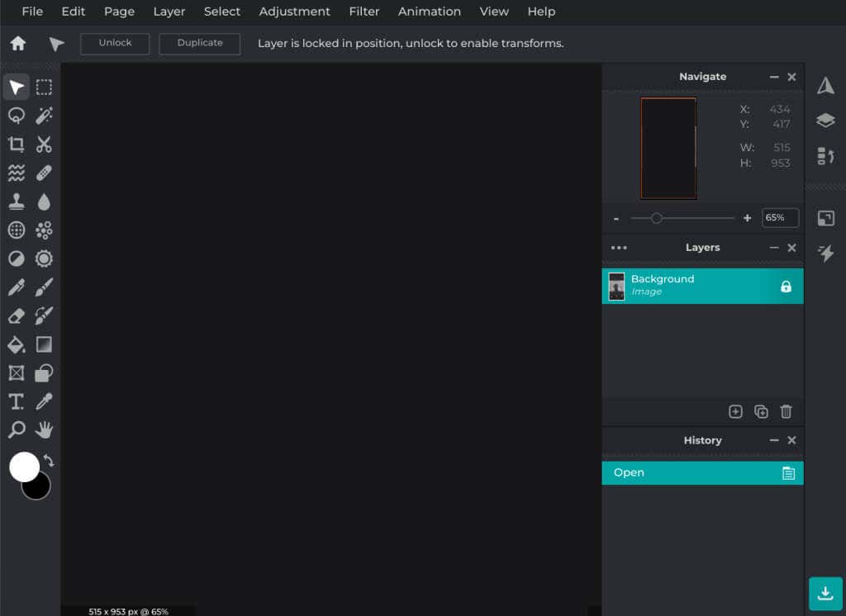The height and width of the screenshot is (616, 846).
Task: Open the Layers panel options menu
Action: click(619, 248)
